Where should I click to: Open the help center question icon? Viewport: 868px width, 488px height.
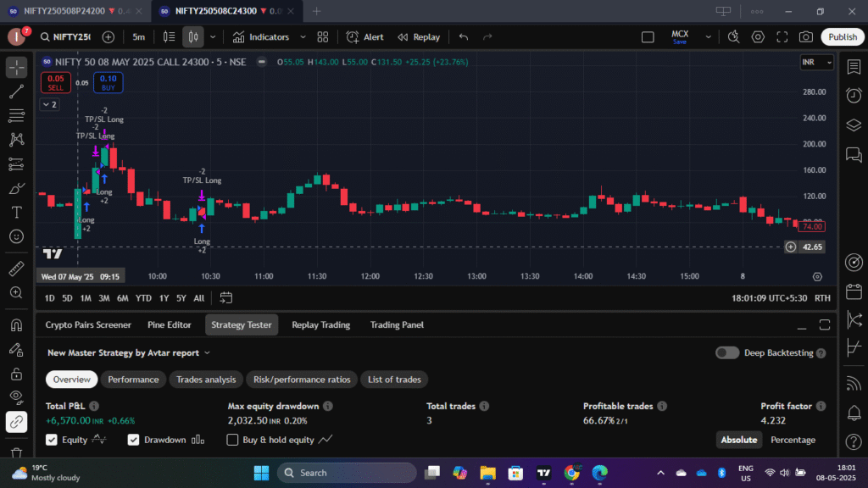[x=854, y=441]
